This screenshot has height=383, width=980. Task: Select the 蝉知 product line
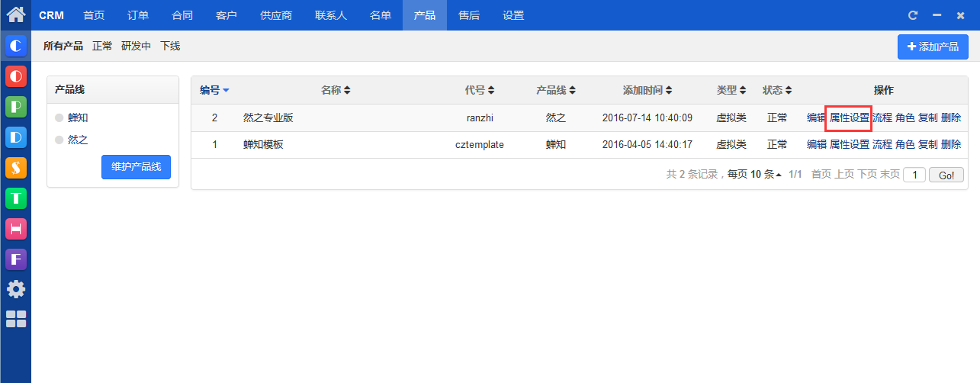pos(78,117)
